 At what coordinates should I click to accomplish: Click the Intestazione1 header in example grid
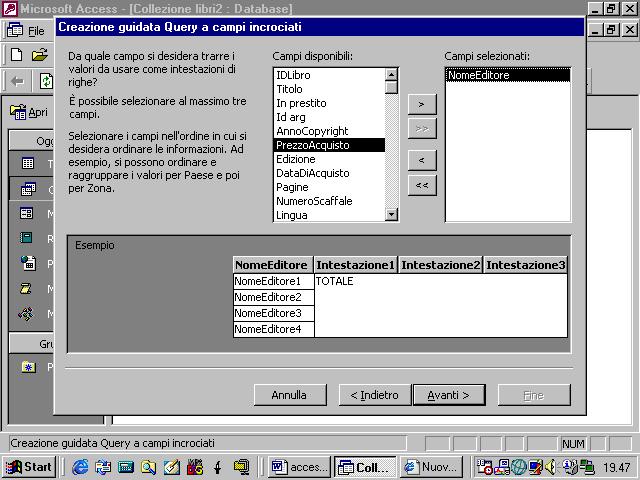coord(356,265)
